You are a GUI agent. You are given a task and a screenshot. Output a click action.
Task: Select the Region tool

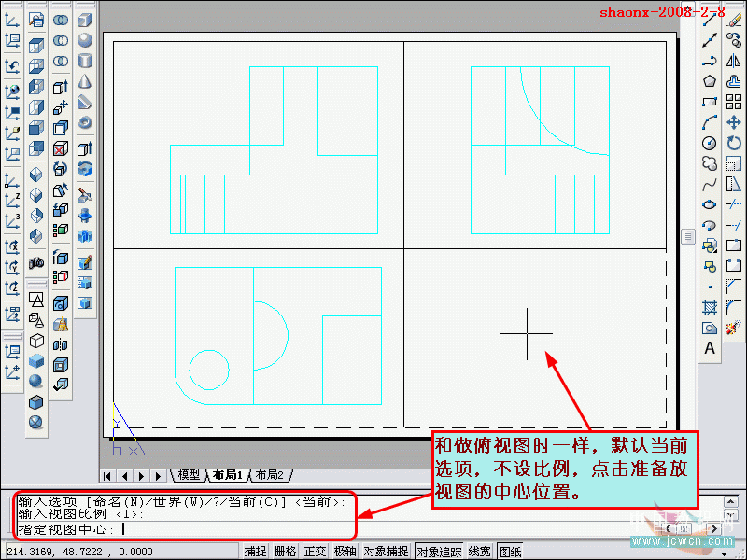[710, 328]
